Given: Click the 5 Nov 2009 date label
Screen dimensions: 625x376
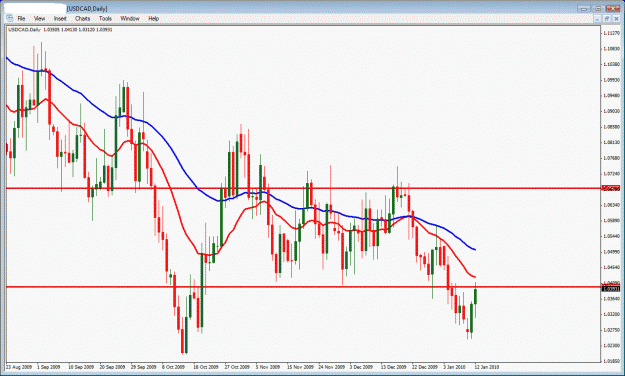Looking at the screenshot, I should pos(267,367).
